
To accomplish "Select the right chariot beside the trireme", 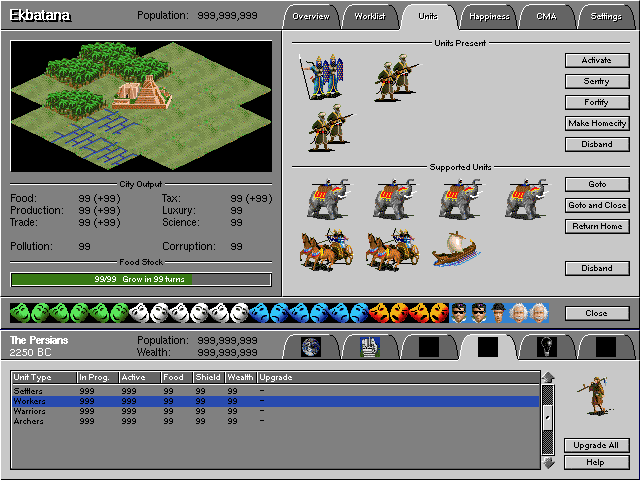I will point(393,250).
